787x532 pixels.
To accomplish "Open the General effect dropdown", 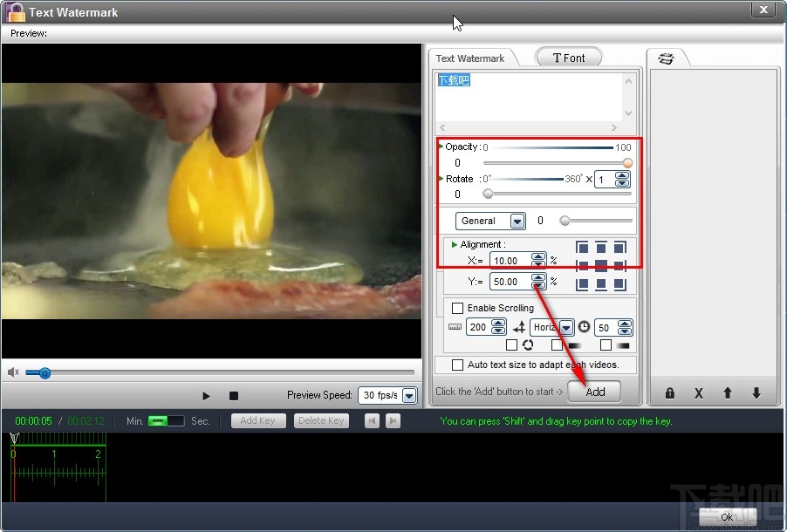I will tap(517, 221).
